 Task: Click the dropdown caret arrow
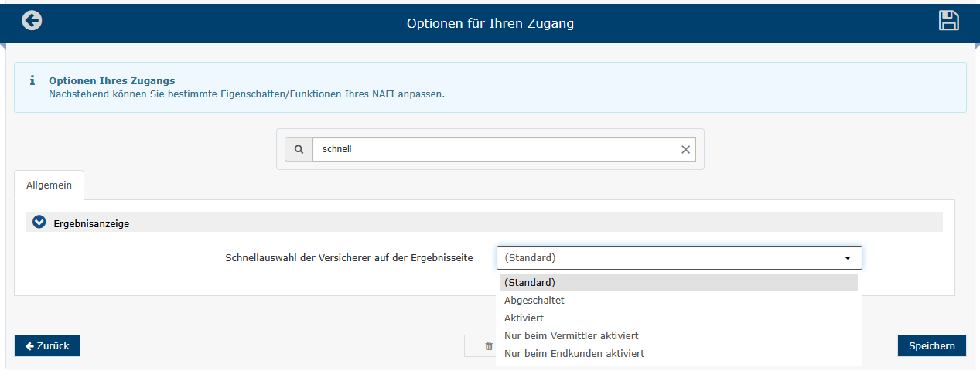(x=848, y=258)
